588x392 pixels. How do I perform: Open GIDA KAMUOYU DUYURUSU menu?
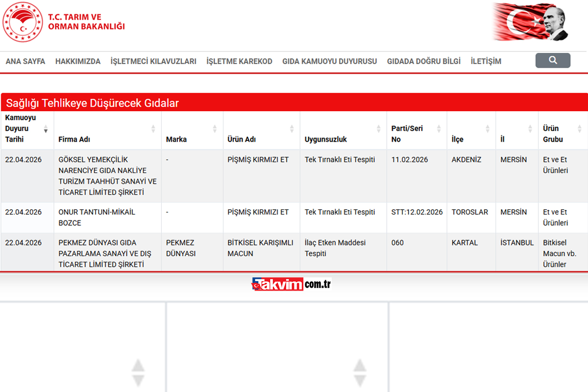pos(329,61)
